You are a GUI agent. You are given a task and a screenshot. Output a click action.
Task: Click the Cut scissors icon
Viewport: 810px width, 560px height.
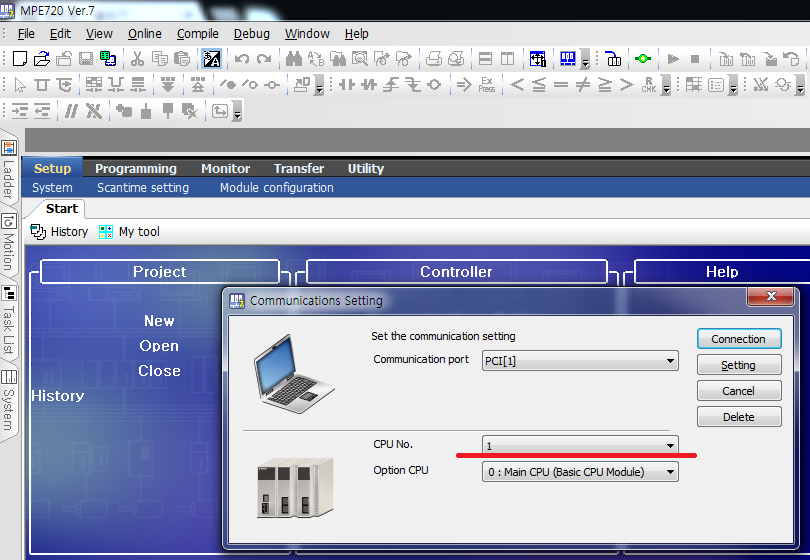(x=137, y=59)
